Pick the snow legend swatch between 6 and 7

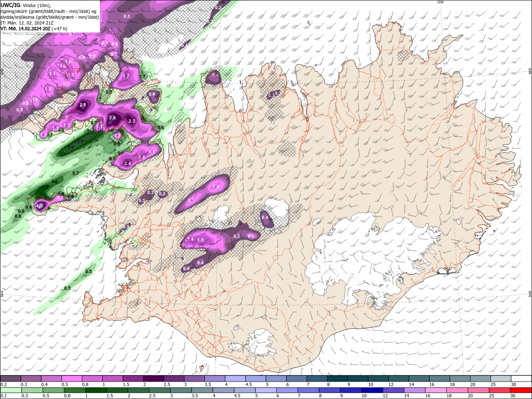point(296,379)
